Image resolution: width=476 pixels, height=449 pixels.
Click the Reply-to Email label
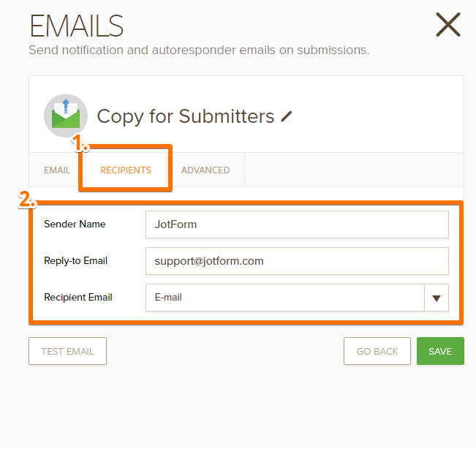coord(75,261)
